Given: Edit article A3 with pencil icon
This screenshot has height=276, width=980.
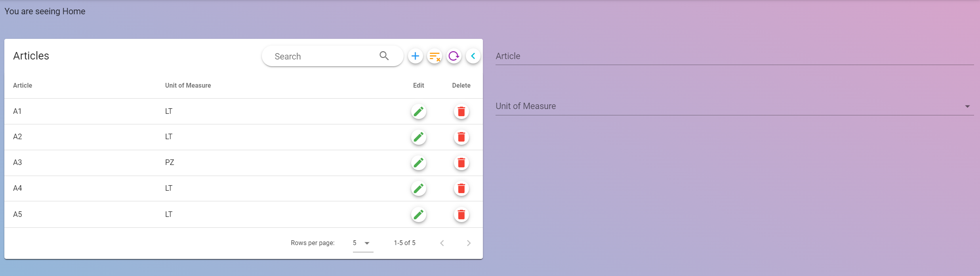Looking at the screenshot, I should tap(419, 163).
